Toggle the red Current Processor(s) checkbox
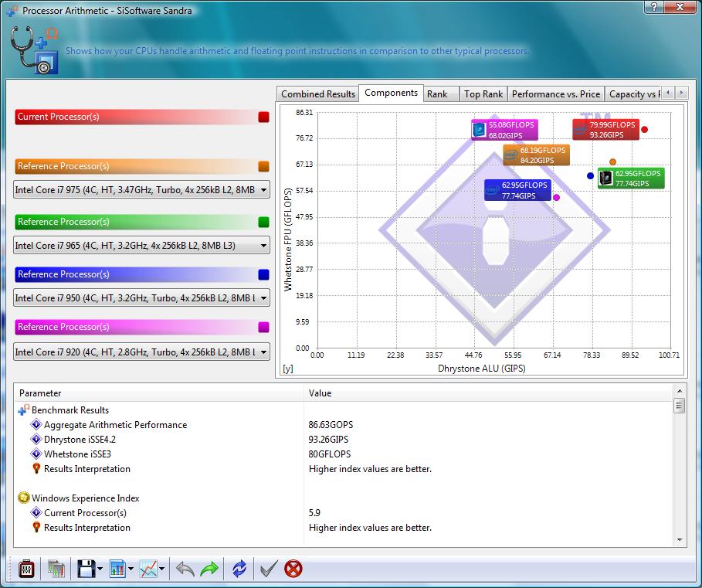Image resolution: width=702 pixels, height=588 pixels. [x=264, y=117]
